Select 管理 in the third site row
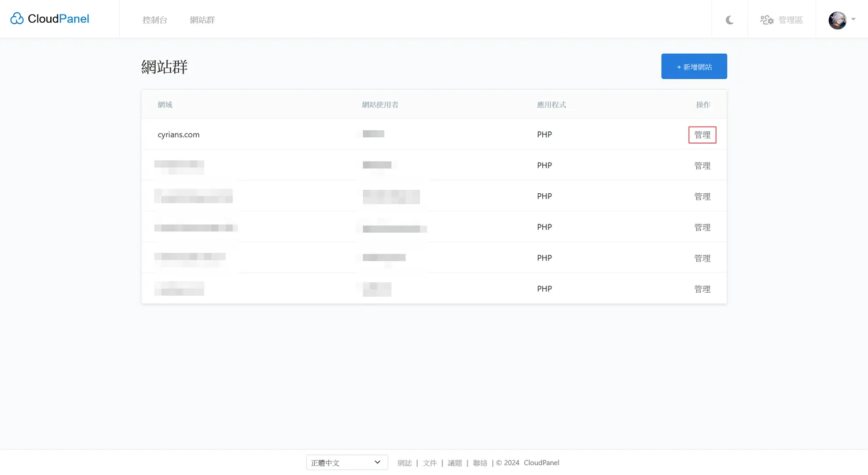 [702, 197]
